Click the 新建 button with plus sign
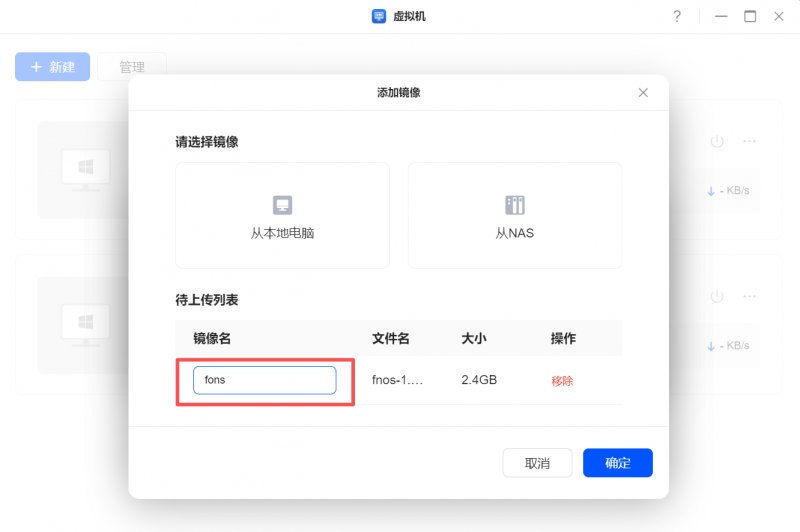The image size is (800, 532). coord(52,67)
